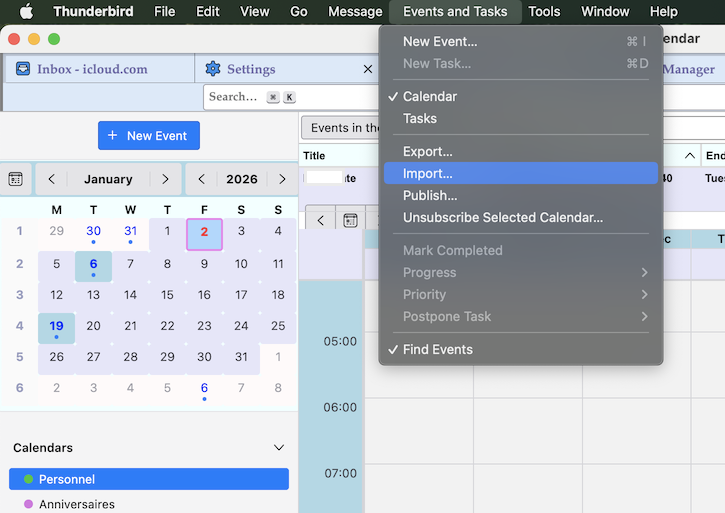Choose New Event… from the menu
Viewport: 725px width, 513px height.
[x=521, y=41]
